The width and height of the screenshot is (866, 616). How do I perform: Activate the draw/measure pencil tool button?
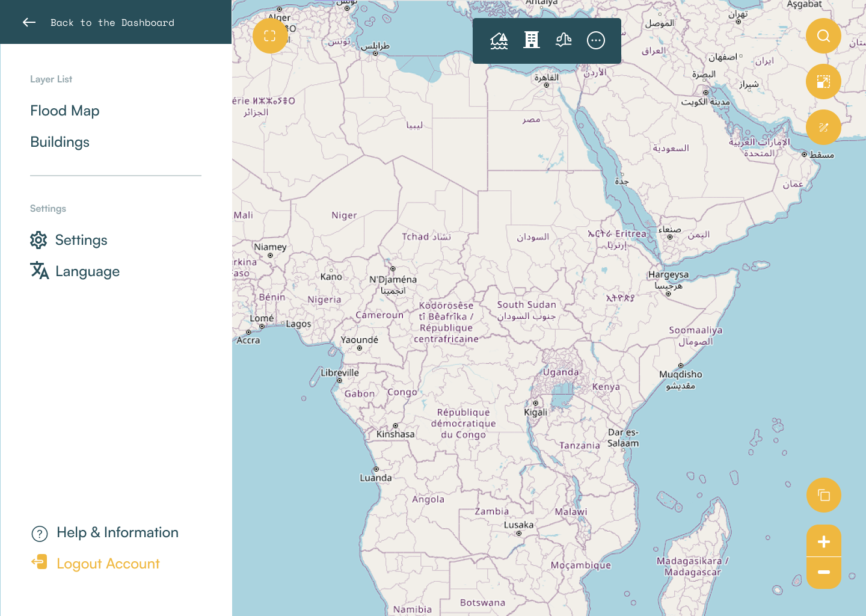point(823,128)
